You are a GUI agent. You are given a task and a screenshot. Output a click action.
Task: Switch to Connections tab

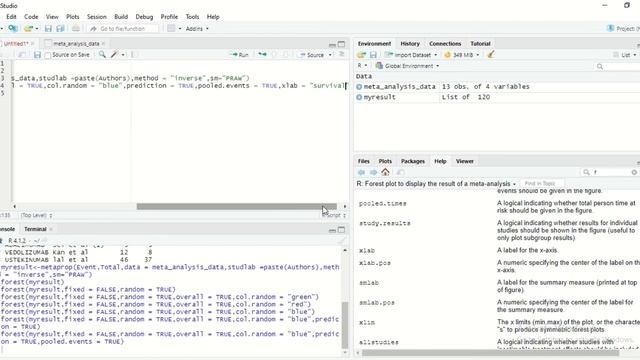pyautogui.click(x=445, y=44)
